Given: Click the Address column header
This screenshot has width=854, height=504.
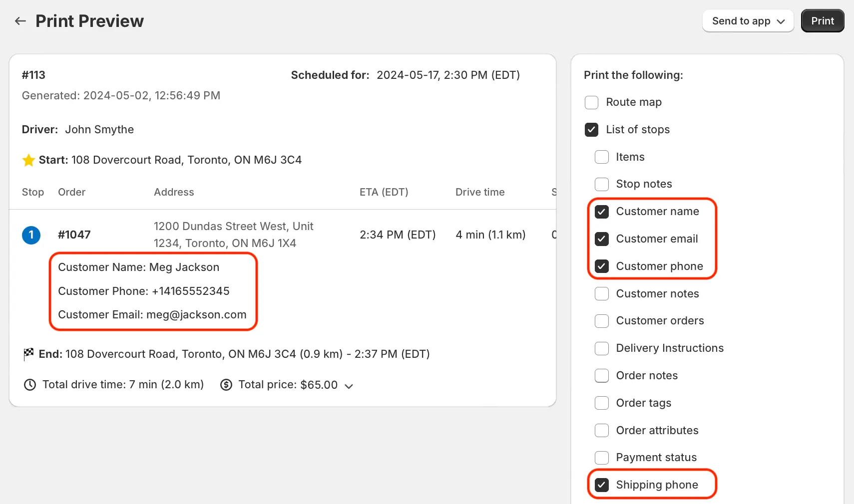Looking at the screenshot, I should 174,193.
